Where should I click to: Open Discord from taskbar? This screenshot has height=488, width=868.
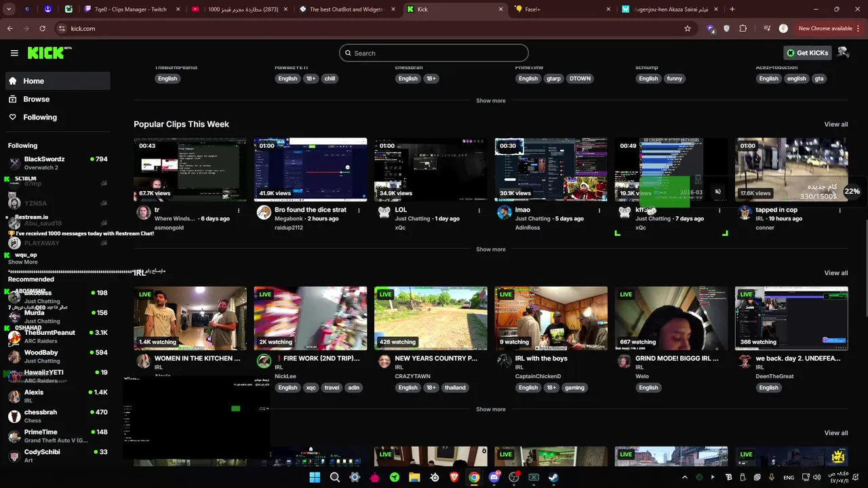pyautogui.click(x=494, y=477)
